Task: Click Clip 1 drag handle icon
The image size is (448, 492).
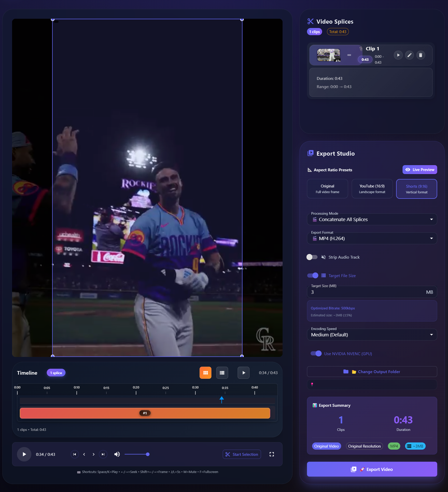Action: pos(349,55)
